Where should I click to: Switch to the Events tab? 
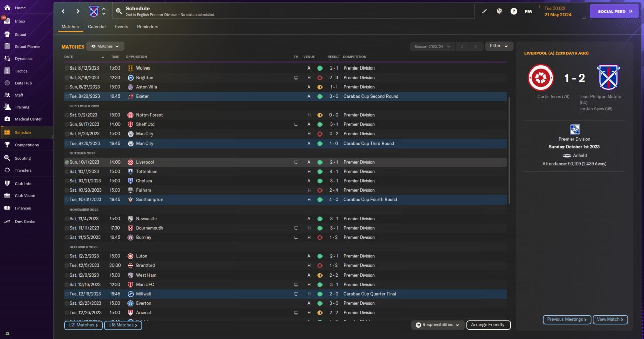pyautogui.click(x=121, y=27)
